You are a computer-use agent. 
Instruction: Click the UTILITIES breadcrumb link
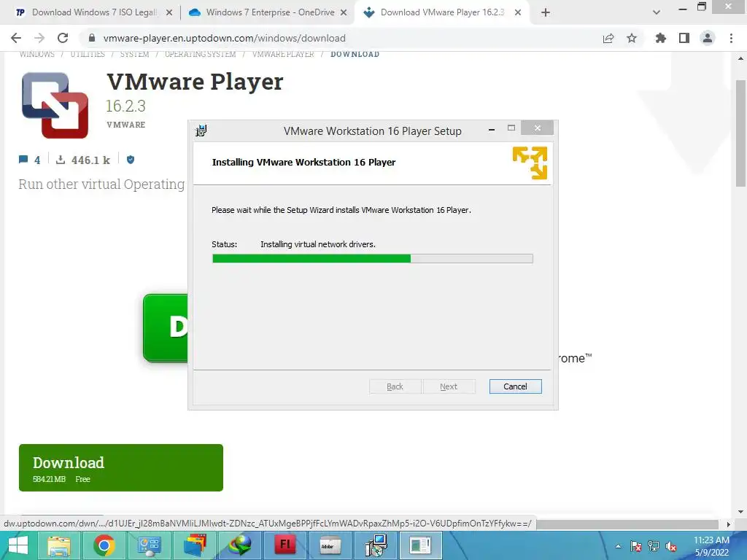(88, 54)
